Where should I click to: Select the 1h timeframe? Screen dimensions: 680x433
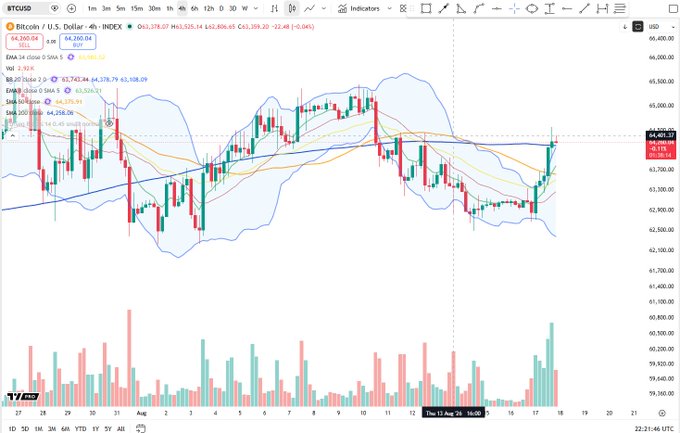click(170, 8)
